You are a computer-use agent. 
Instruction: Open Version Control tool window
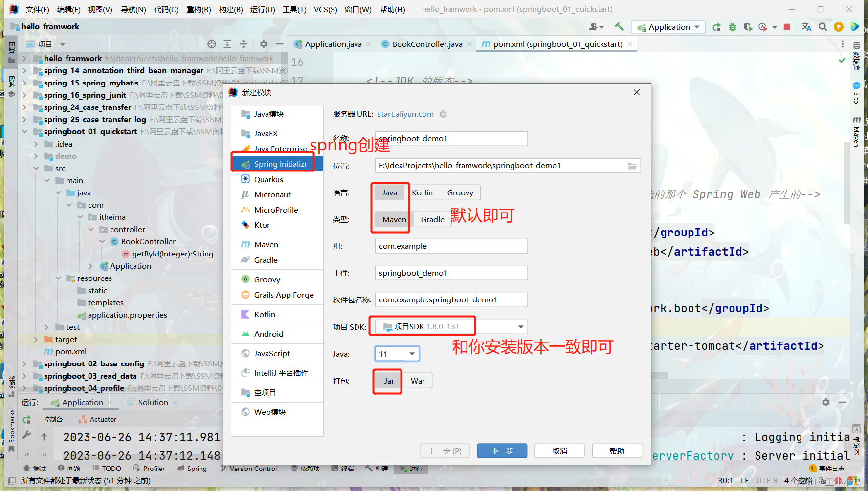click(248, 469)
